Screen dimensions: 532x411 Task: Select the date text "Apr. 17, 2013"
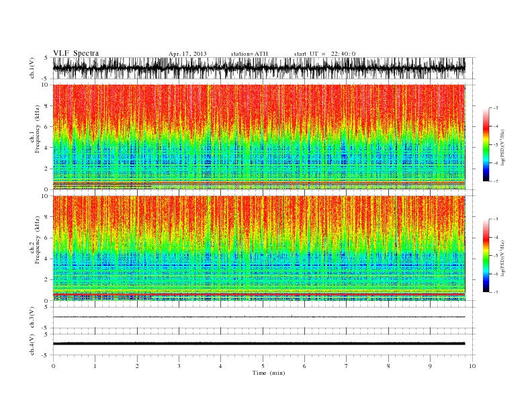(187, 54)
